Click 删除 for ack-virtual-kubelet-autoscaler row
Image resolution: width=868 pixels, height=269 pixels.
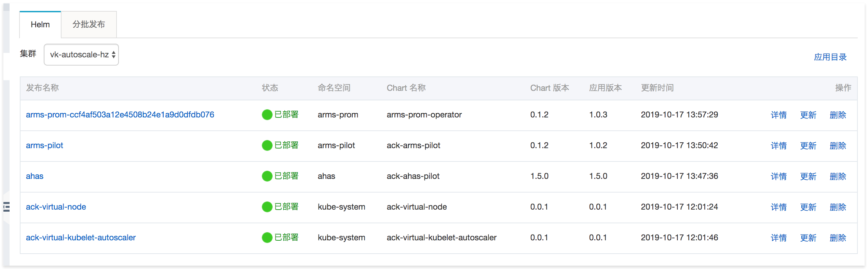[x=838, y=238]
